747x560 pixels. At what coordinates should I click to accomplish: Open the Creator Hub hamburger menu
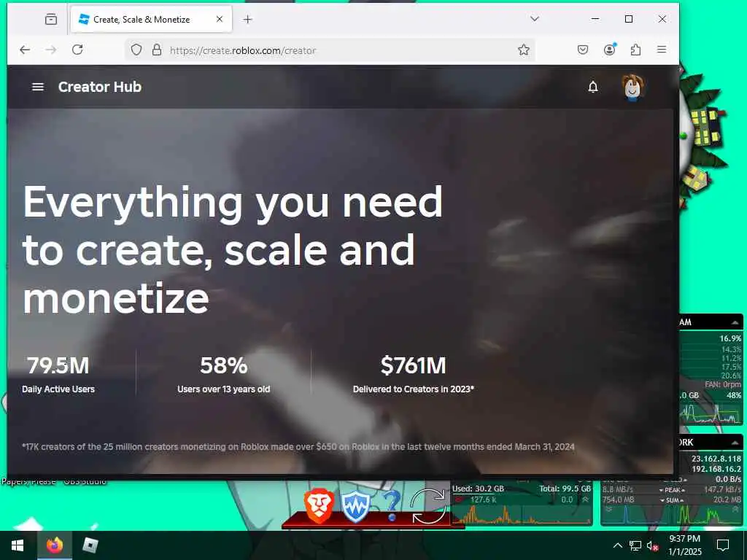tap(38, 87)
